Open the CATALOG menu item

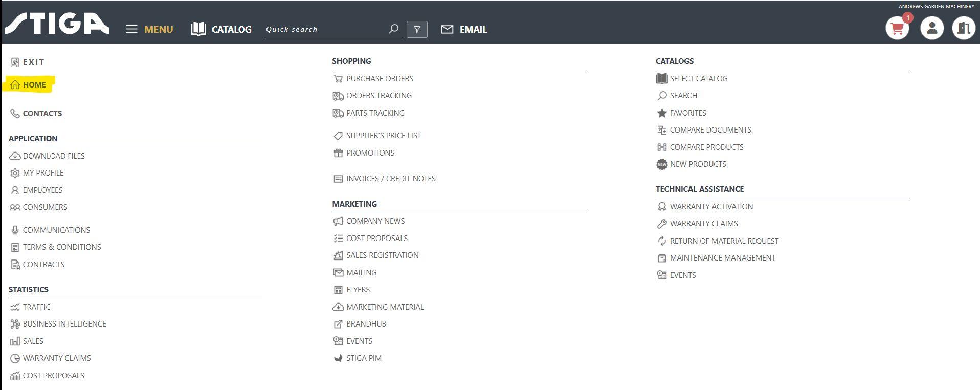[221, 29]
